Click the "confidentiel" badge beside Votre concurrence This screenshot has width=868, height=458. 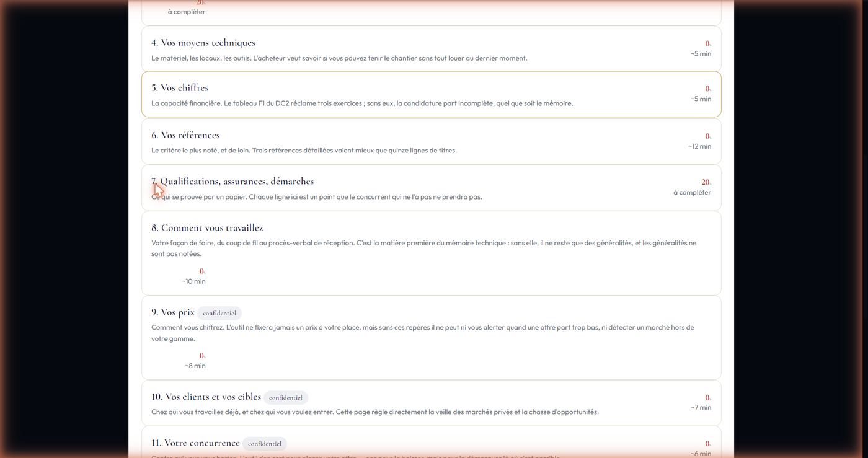pyautogui.click(x=265, y=444)
